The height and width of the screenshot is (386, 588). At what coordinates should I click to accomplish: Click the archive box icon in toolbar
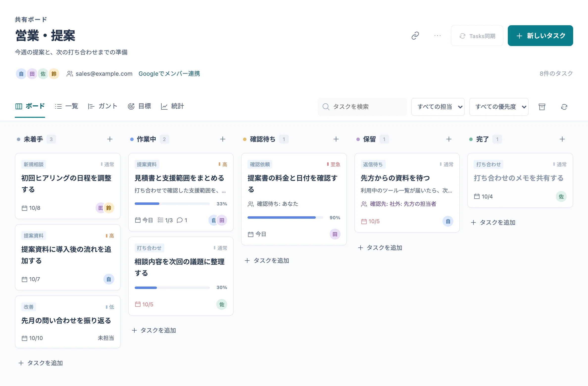(x=542, y=107)
